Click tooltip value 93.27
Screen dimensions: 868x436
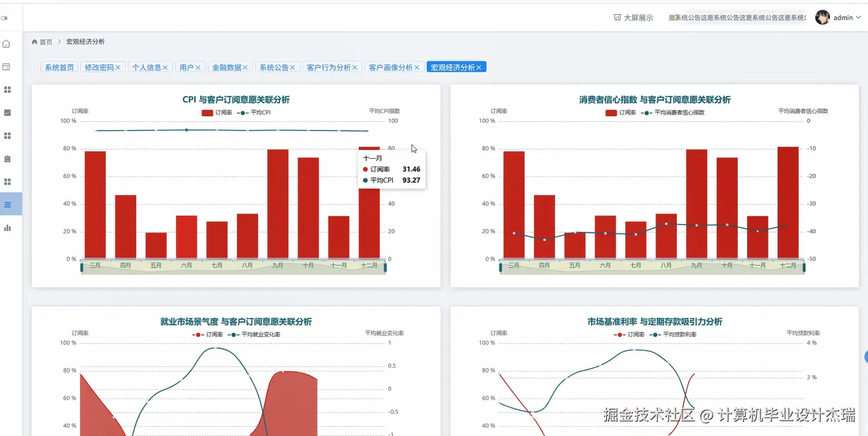pyautogui.click(x=412, y=180)
